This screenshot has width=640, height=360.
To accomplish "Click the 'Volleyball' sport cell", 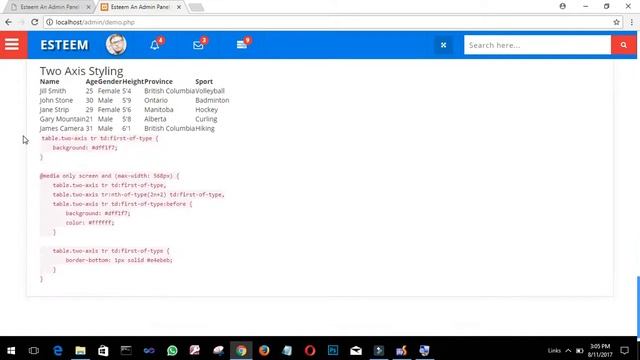I will point(210,91).
